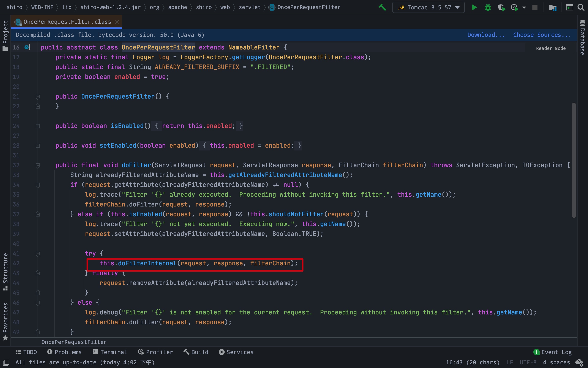
Task: Collapse the if block at line 34
Action: pyautogui.click(x=38, y=185)
